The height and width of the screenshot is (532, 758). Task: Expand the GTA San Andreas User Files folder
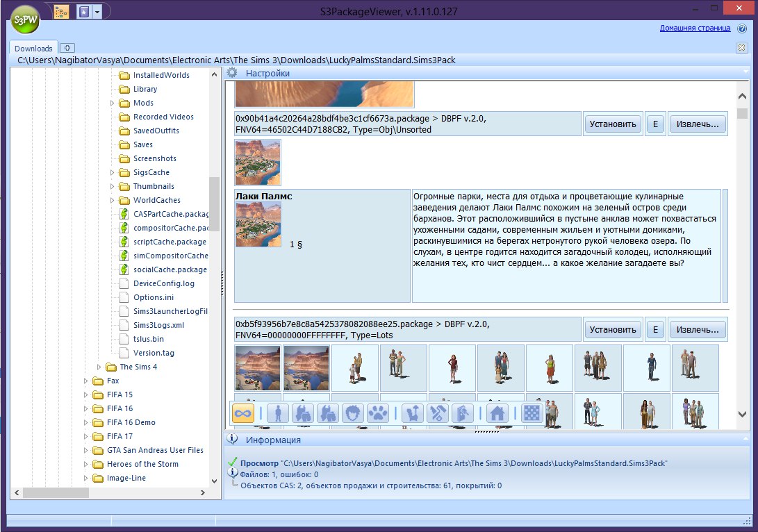[85, 450]
